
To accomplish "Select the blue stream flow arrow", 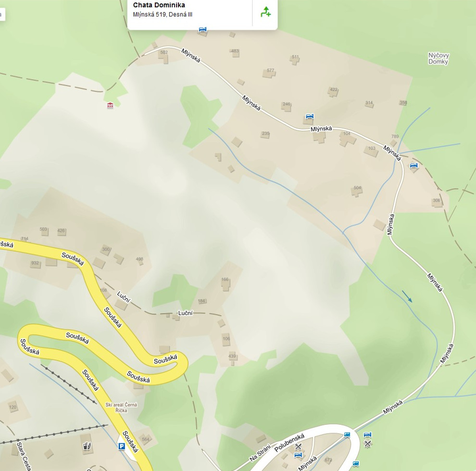I will (x=407, y=296).
